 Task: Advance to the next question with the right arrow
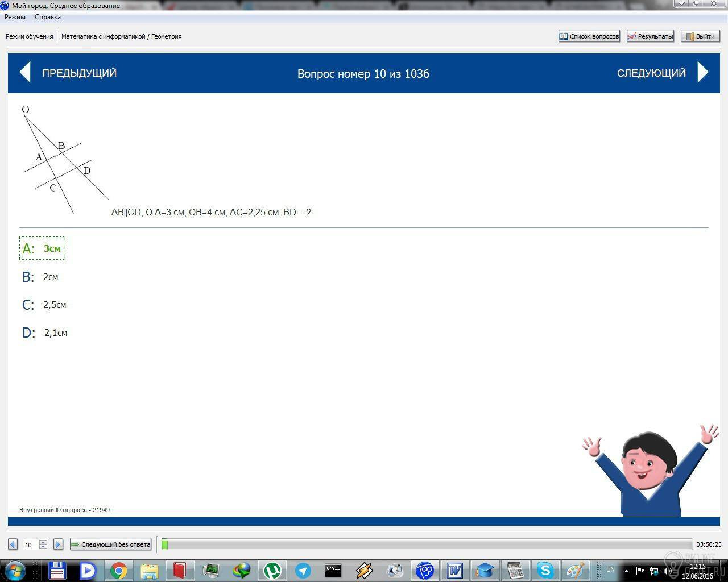click(x=702, y=73)
